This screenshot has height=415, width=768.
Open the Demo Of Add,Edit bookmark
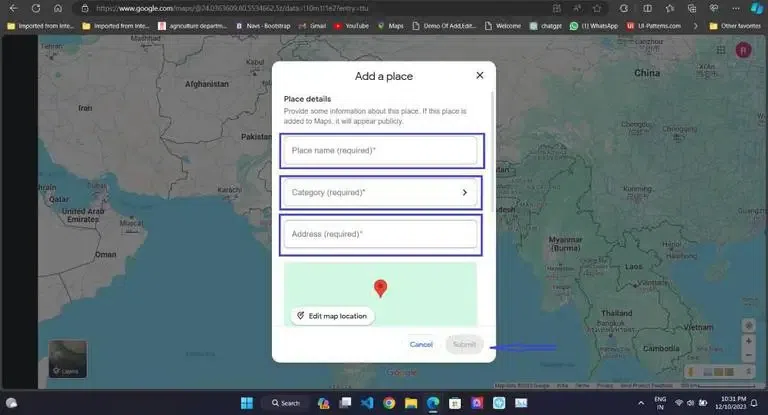[x=444, y=26]
